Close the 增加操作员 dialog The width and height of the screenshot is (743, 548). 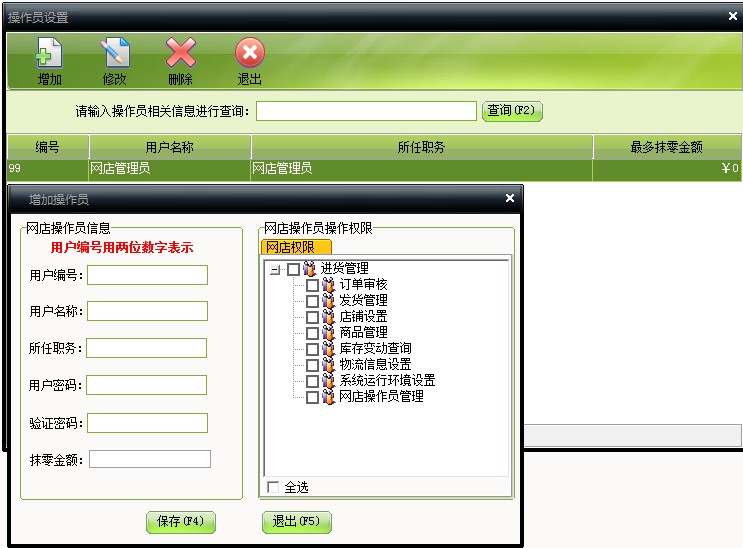pos(509,198)
